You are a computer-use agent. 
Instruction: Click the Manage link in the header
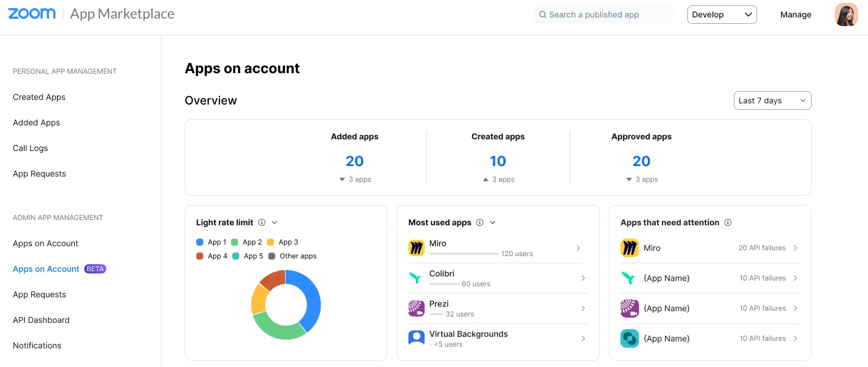[795, 14]
